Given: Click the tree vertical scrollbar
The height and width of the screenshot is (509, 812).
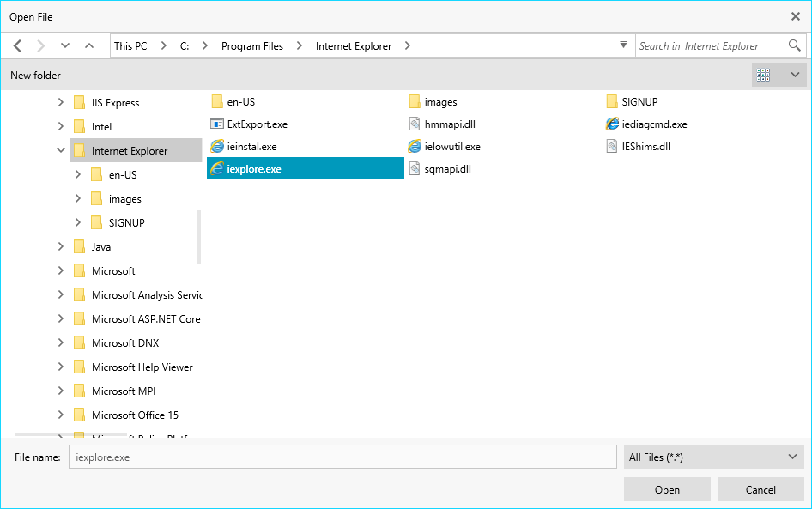Looking at the screenshot, I should click(199, 237).
